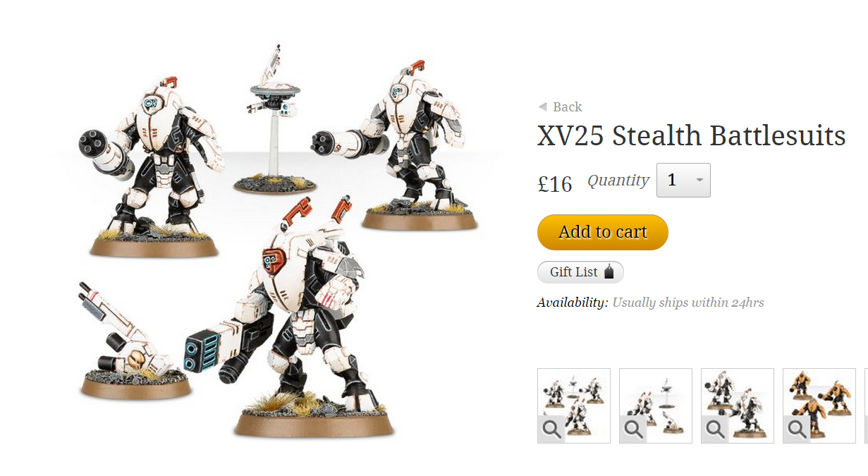This screenshot has height=476, width=868.
Task: Click the second thumbnail's magnifier icon
Action: click(634, 429)
